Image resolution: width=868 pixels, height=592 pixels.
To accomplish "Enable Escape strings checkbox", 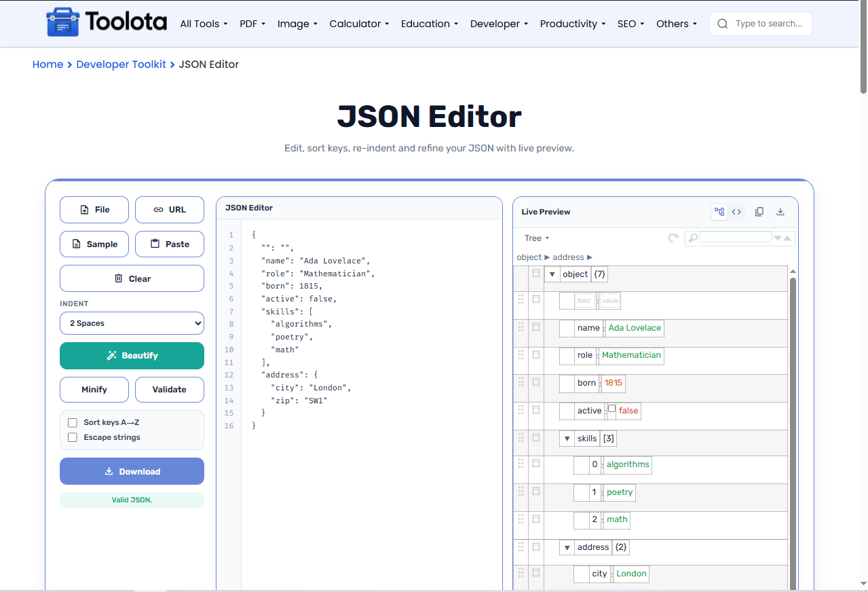I will click(73, 437).
